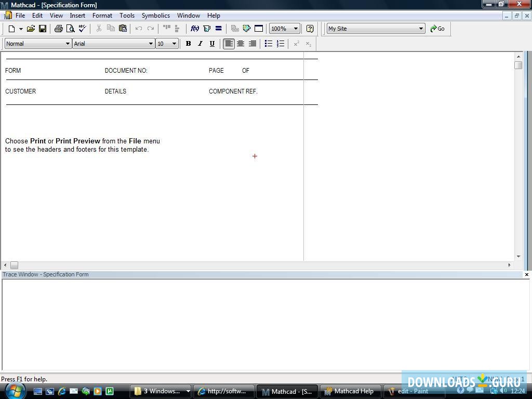Run the spelling check icon

pos(82,29)
